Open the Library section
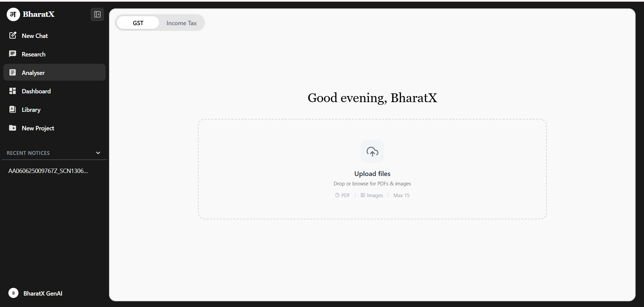644x307 pixels. click(x=54, y=109)
